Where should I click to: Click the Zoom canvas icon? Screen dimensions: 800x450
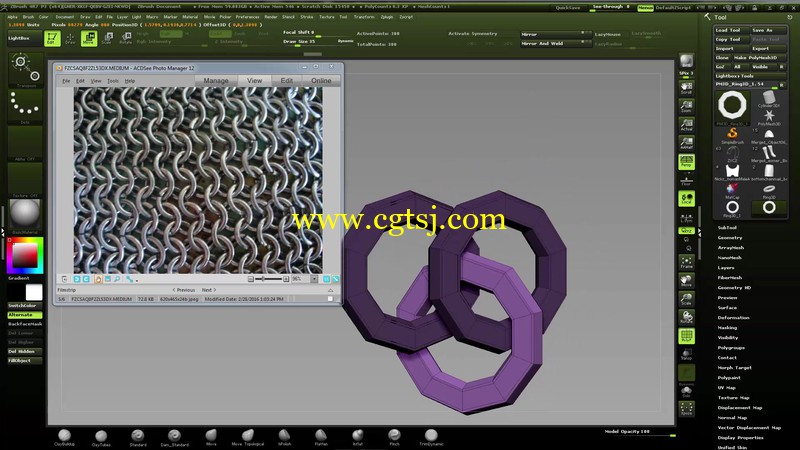click(686, 106)
